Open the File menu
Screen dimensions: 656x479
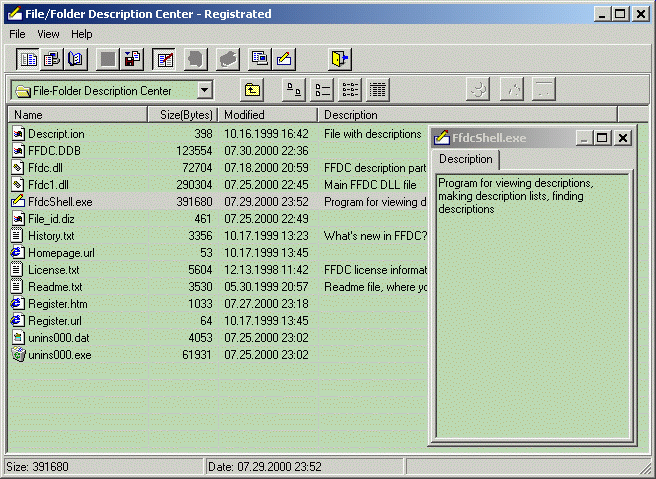[x=17, y=34]
